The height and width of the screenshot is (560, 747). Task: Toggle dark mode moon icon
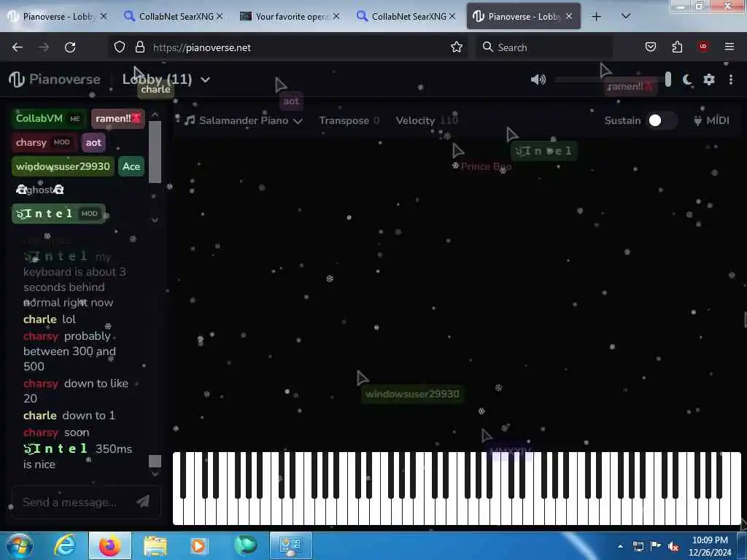click(x=687, y=79)
